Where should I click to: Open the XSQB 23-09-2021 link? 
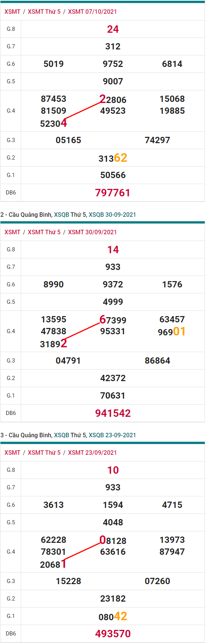pos(112,435)
